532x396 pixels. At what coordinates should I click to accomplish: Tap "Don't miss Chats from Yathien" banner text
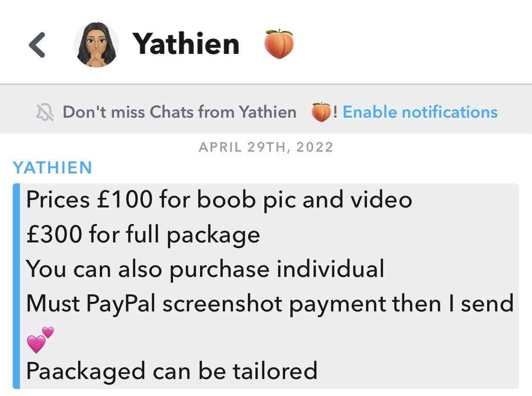click(x=180, y=112)
